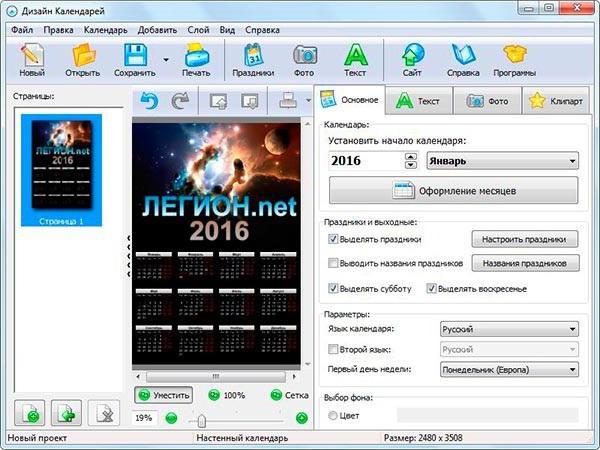Click the ЛЕГИОН.net title on the canvas
Screen dimensions: 600x450
tap(219, 207)
